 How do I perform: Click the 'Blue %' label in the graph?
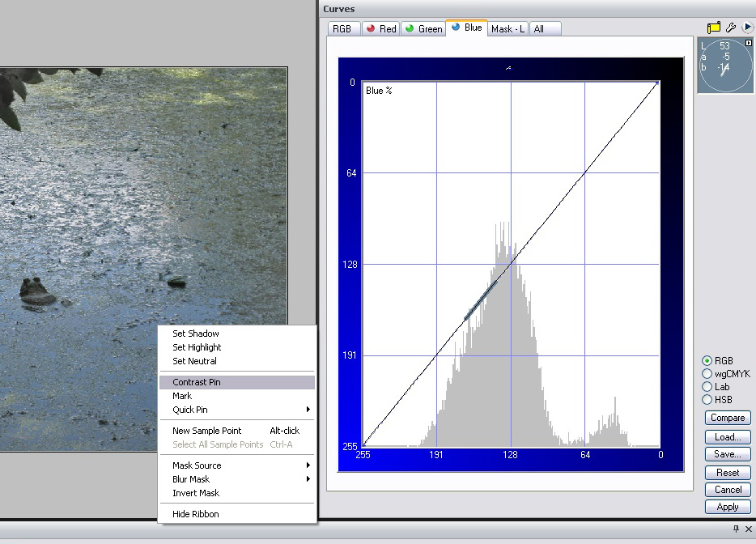click(379, 91)
